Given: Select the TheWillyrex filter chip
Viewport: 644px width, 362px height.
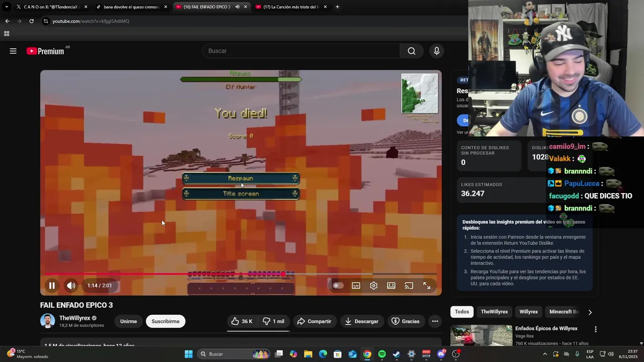Looking at the screenshot, I should coord(494,312).
